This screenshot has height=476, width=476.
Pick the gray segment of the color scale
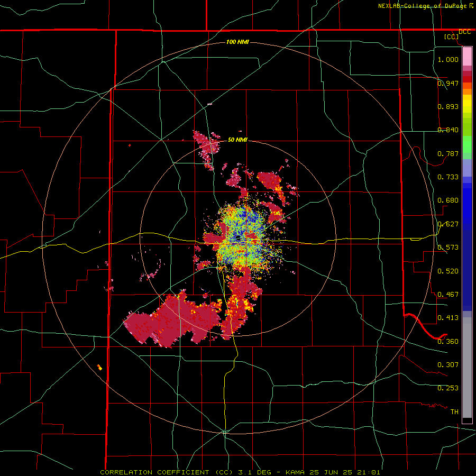[467, 368]
